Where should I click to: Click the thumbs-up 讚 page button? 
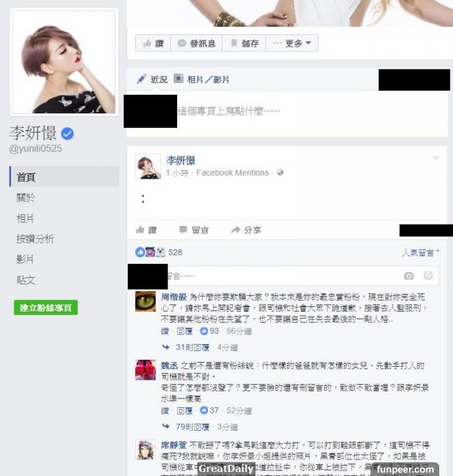click(153, 43)
